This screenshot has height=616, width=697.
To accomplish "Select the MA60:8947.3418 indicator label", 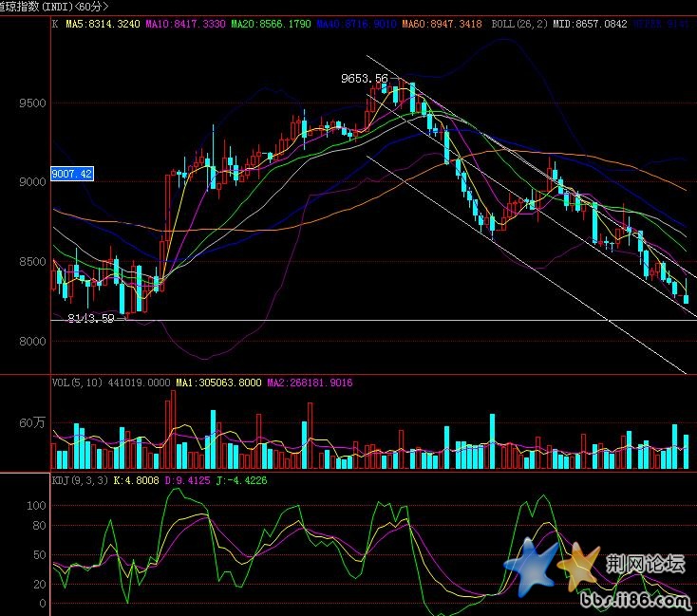I will (442, 24).
